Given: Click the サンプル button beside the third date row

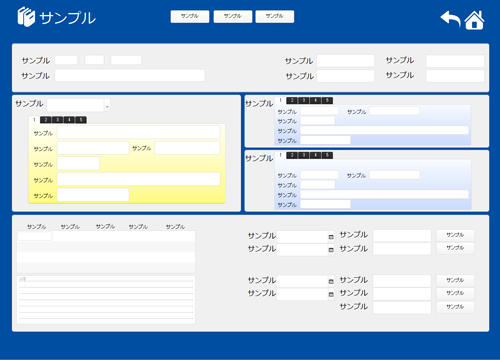Looking at the screenshot, I should [455, 280].
